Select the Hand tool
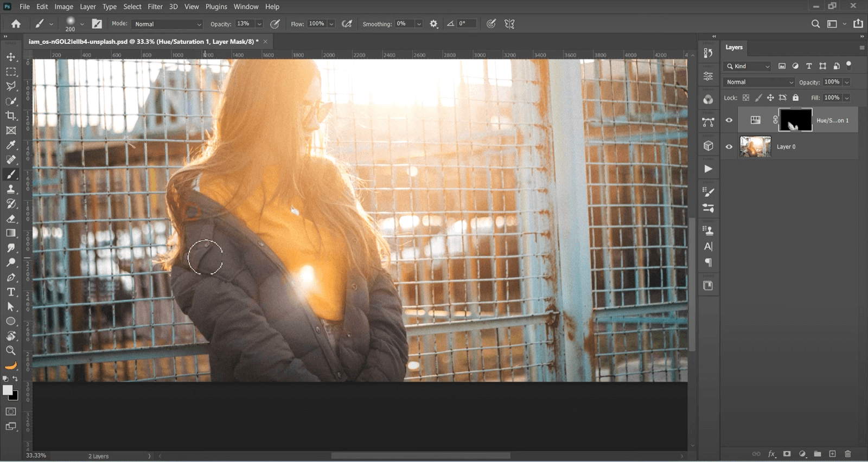868x462 pixels. click(11, 336)
